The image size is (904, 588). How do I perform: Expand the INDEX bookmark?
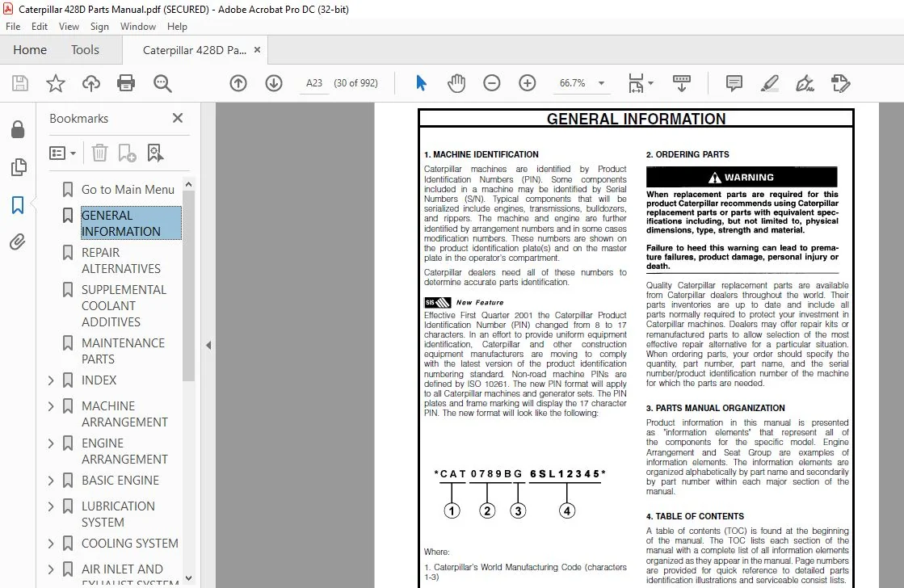point(51,380)
